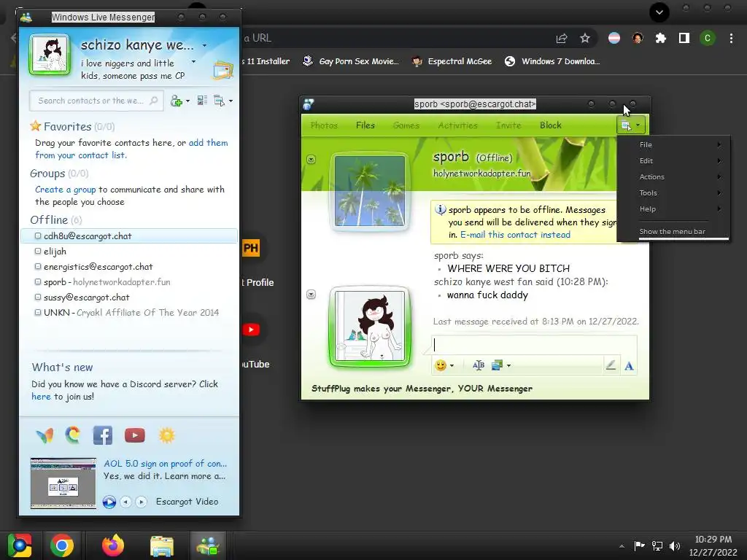Open background picker dropdown arrow
This screenshot has width=747, height=560.
click(508, 366)
